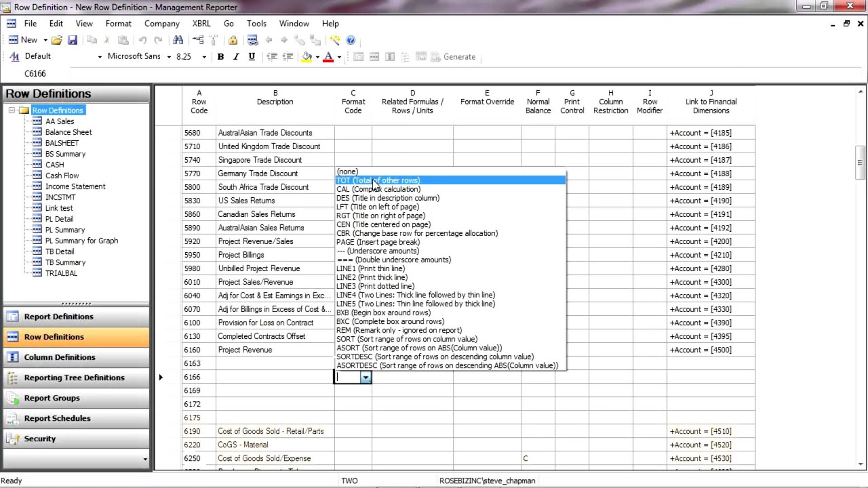Click the Copy icon in toolbar
This screenshot has height=488, width=868.
click(x=92, y=40)
